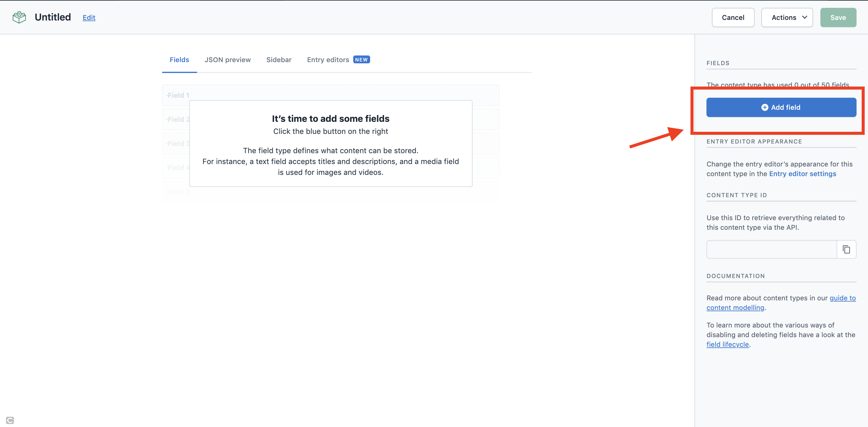Switch to the Fields tab
Image resolution: width=868 pixels, height=427 pixels.
pyautogui.click(x=179, y=60)
